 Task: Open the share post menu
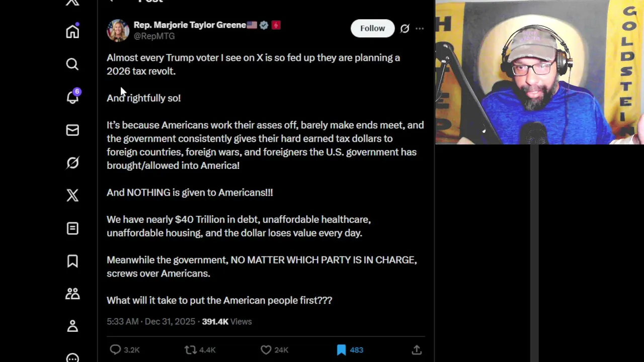[417, 350]
